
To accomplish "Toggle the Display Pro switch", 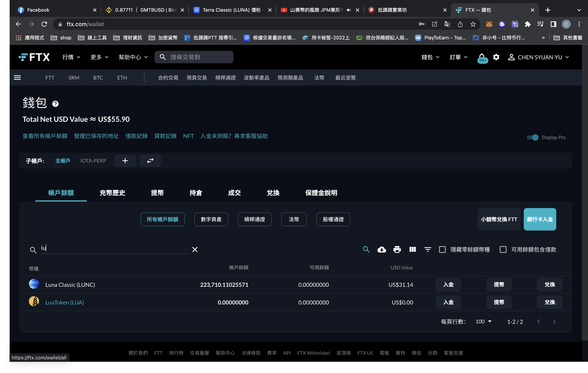I will 532,137.
